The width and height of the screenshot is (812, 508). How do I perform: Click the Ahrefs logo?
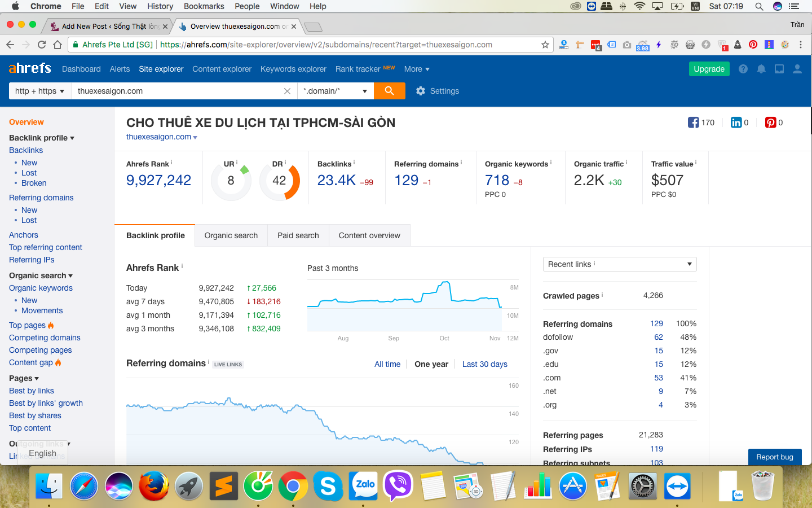pyautogui.click(x=30, y=68)
